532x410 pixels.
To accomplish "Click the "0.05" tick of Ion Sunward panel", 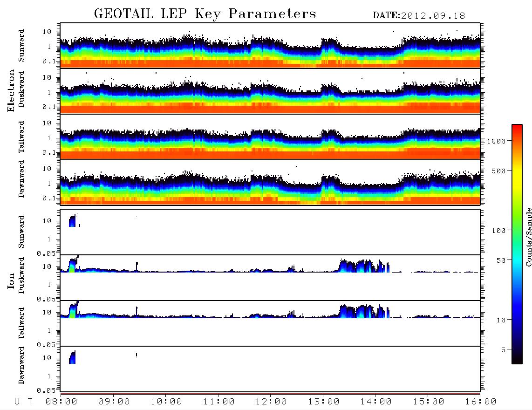I will pyautogui.click(x=47, y=253).
